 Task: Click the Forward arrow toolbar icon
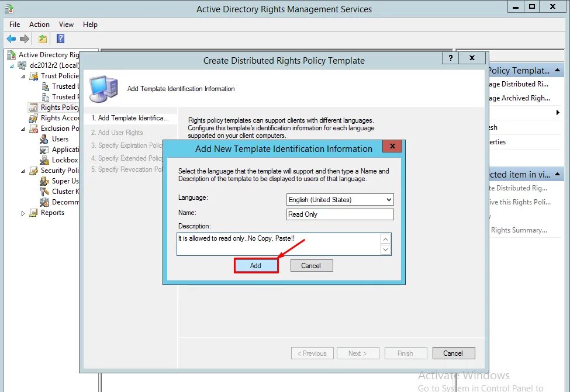pos(25,39)
